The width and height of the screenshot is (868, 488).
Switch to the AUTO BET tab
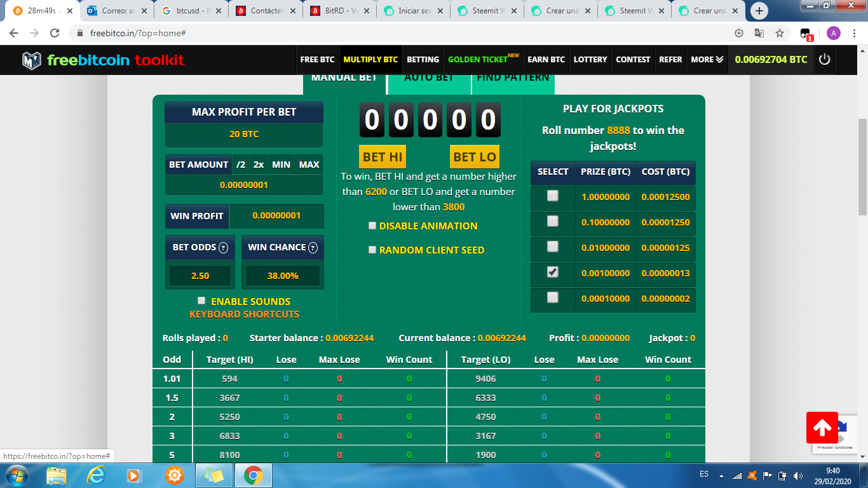coord(429,83)
